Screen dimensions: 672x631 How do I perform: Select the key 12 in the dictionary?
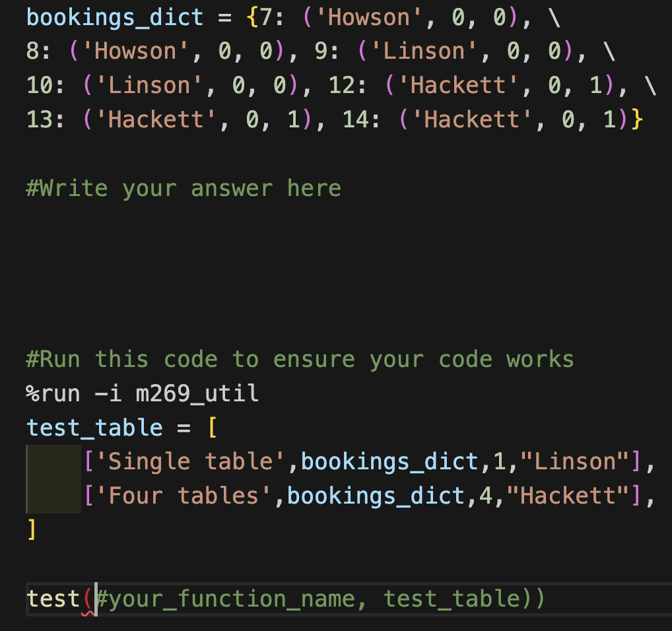[x=344, y=85]
